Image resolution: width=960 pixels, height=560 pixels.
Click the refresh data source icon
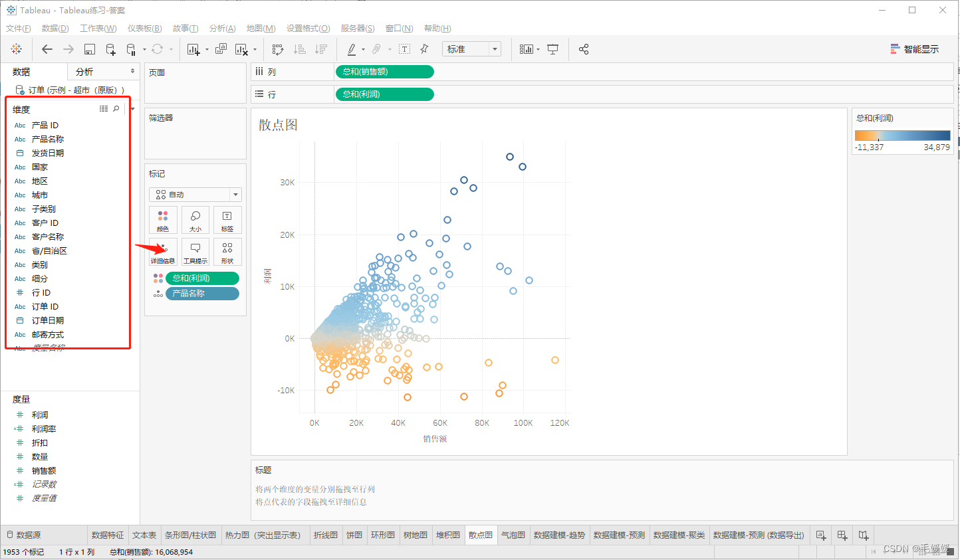157,49
